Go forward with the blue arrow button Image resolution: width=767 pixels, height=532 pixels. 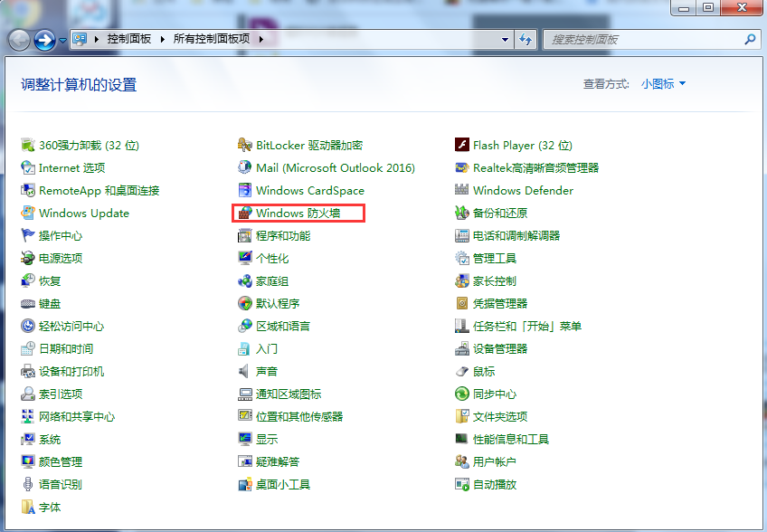tap(44, 40)
